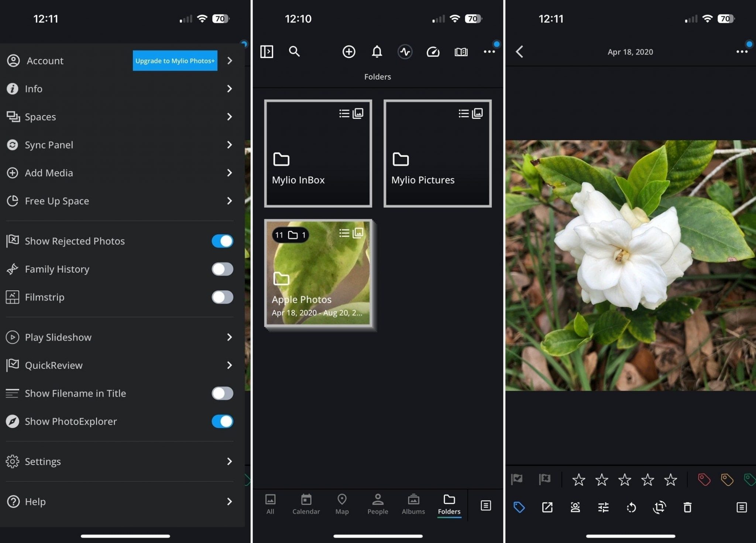The image size is (756, 543).
Task: Click the Add Media plus icon in top toolbar
Action: (348, 52)
